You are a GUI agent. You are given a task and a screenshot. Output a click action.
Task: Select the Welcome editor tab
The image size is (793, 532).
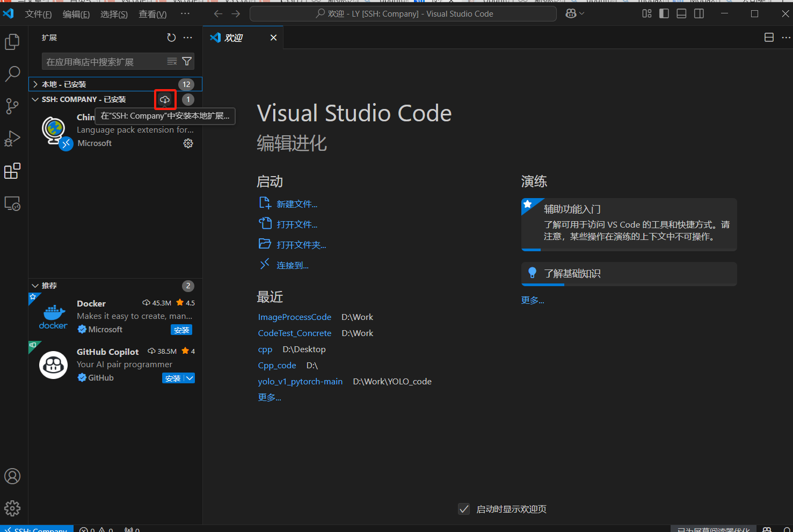point(243,38)
